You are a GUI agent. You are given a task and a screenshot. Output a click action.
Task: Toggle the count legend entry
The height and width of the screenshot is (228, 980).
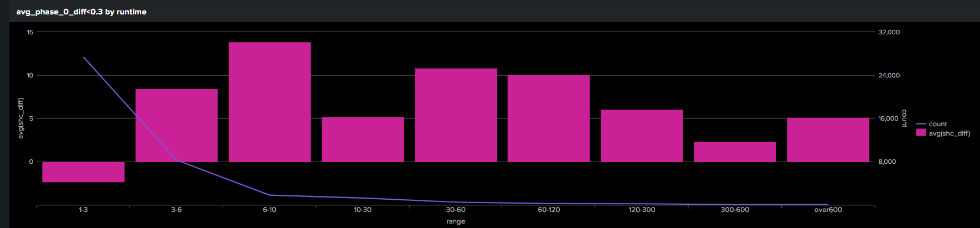[932, 124]
